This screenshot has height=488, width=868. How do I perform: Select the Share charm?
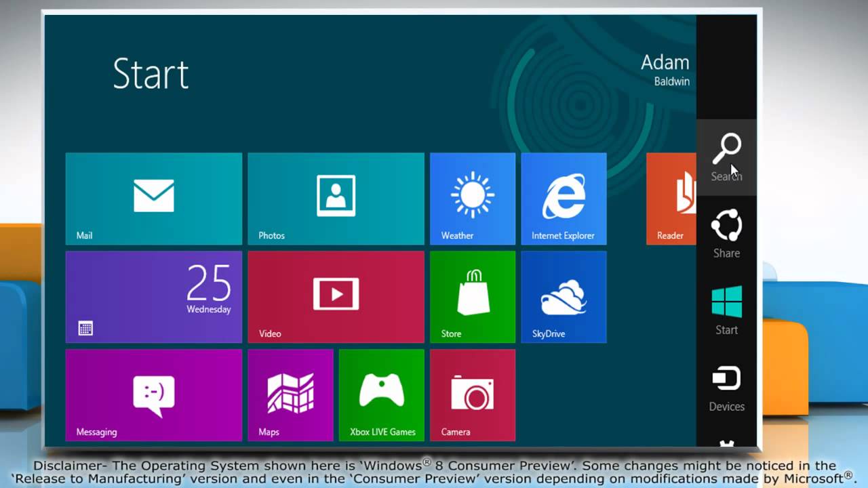(x=726, y=235)
